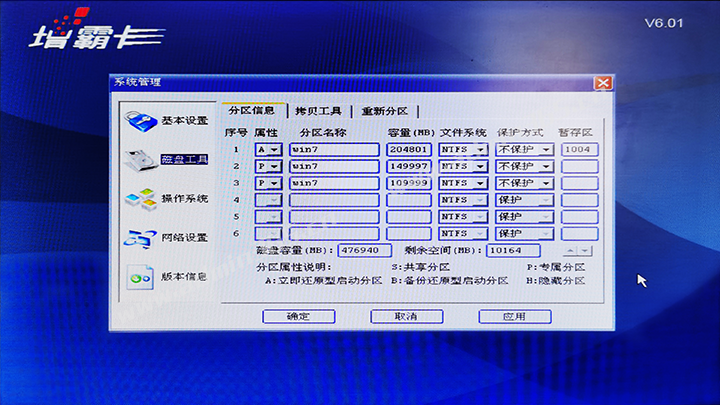This screenshot has width=720, height=405.
Task: Open 操作系统 sidebar label
Action: [x=185, y=198]
